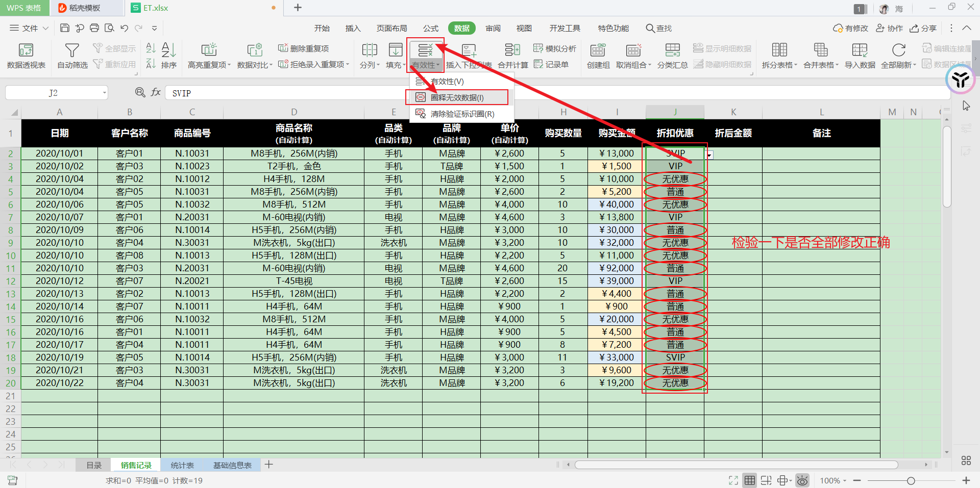Viewport: 980px width, 488px height.
Task: Switch to the 基础信息表 sheet tab
Action: pos(232,465)
